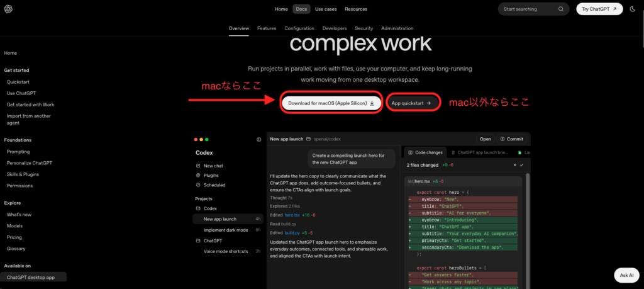Switch to Code changes tab
This screenshot has width=644, height=289.
point(426,152)
